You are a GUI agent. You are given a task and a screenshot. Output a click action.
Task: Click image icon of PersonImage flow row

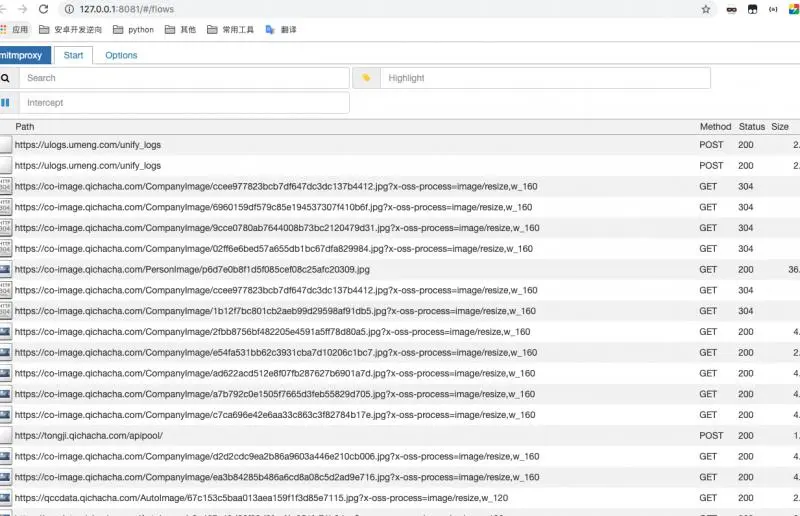click(x=5, y=269)
